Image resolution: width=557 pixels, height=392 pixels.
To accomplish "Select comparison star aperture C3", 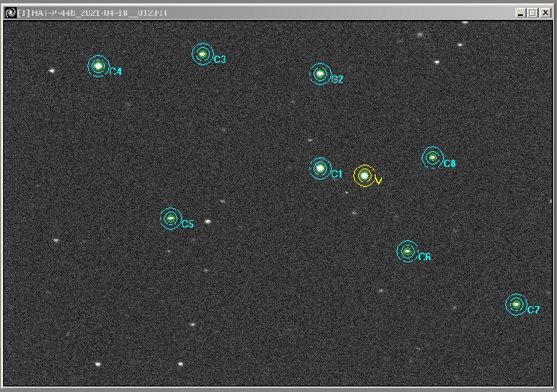I will 203,54.
